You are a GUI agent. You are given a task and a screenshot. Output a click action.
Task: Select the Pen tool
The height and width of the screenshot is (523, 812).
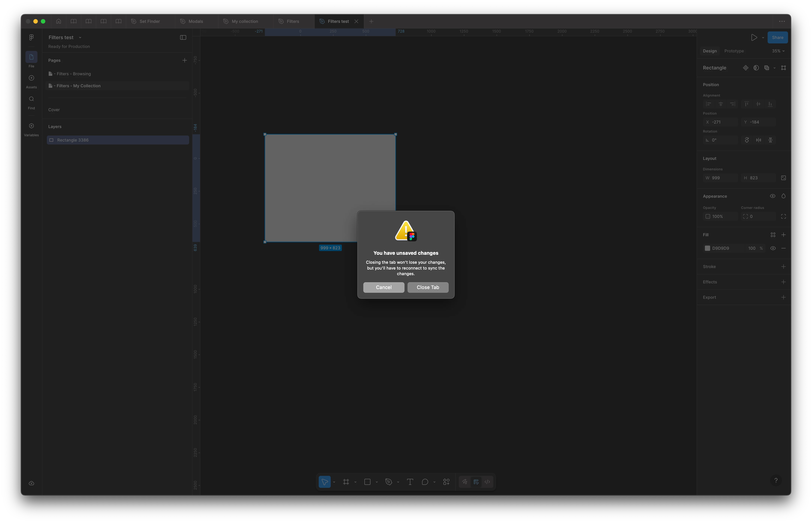tap(388, 482)
